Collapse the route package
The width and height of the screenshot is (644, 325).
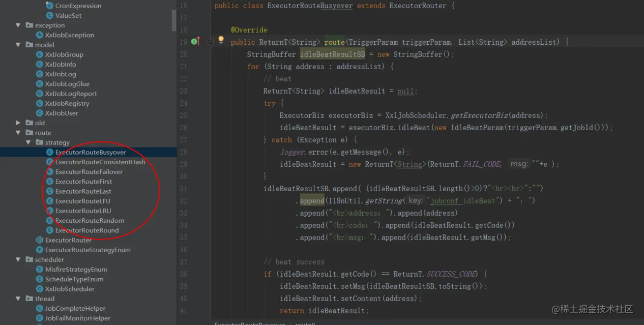pos(18,133)
